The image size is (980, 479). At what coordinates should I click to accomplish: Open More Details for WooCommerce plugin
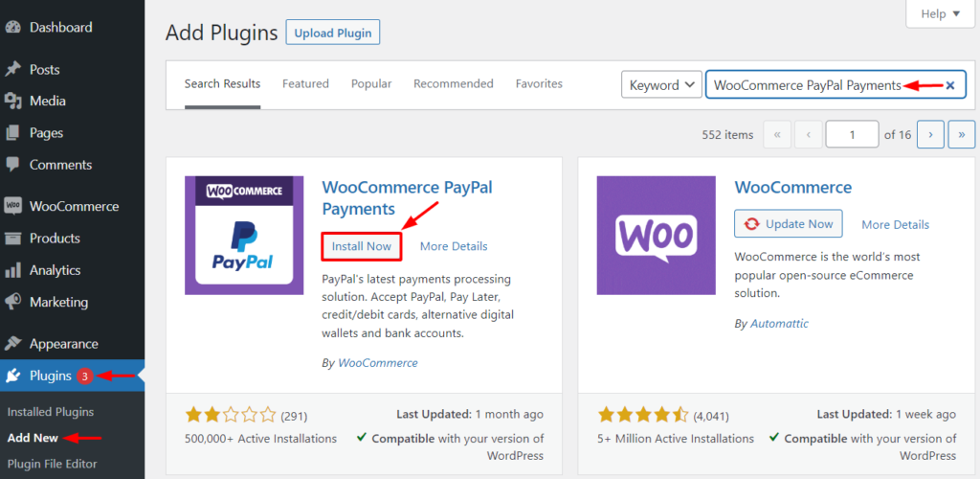(x=895, y=224)
